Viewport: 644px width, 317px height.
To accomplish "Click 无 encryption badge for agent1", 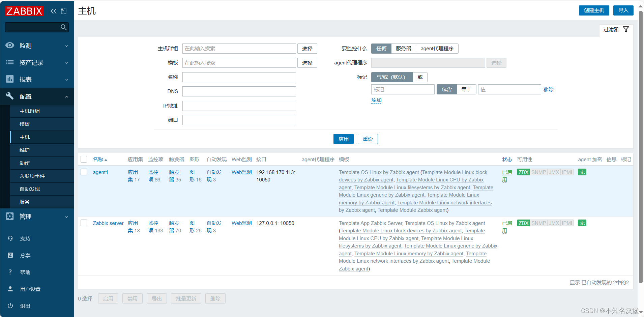I will pos(582,172).
